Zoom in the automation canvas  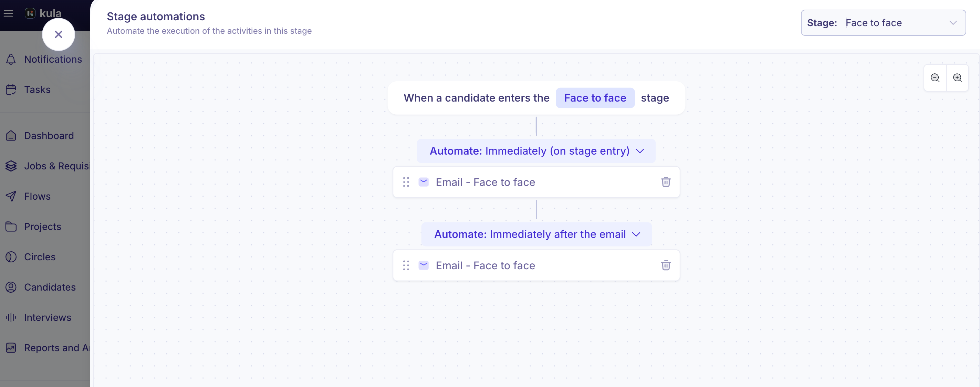957,77
